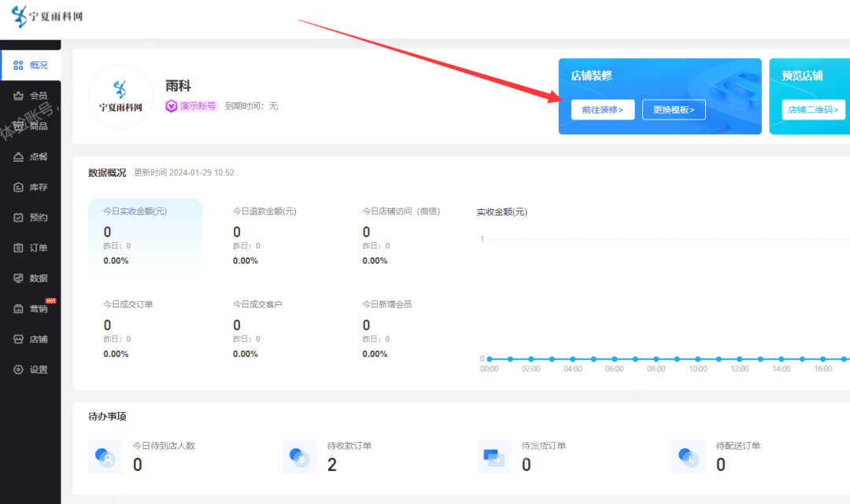The height and width of the screenshot is (504, 850).
Task: Click the 设置 gear icon in sidebar
Action: point(18,370)
